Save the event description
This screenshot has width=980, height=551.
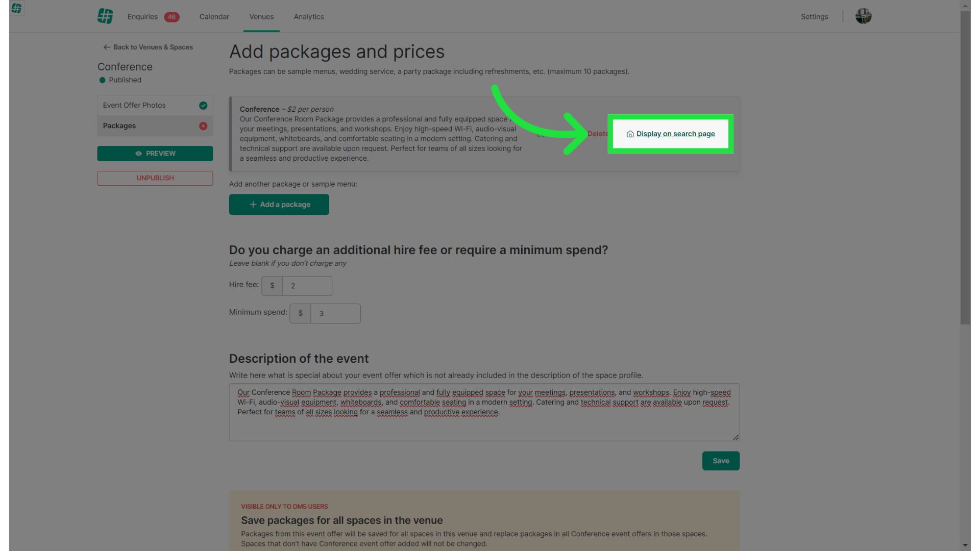(x=720, y=461)
